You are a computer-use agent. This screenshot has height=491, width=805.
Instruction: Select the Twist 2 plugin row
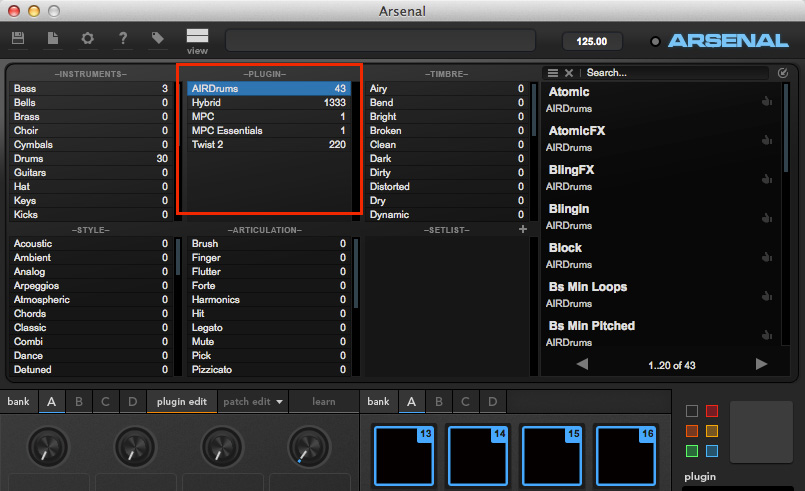269,144
